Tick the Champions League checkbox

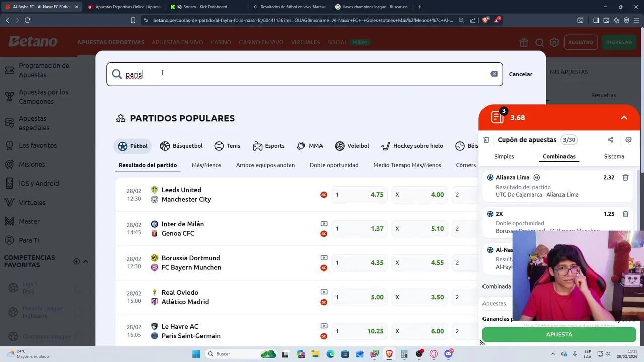pyautogui.click(x=78, y=336)
